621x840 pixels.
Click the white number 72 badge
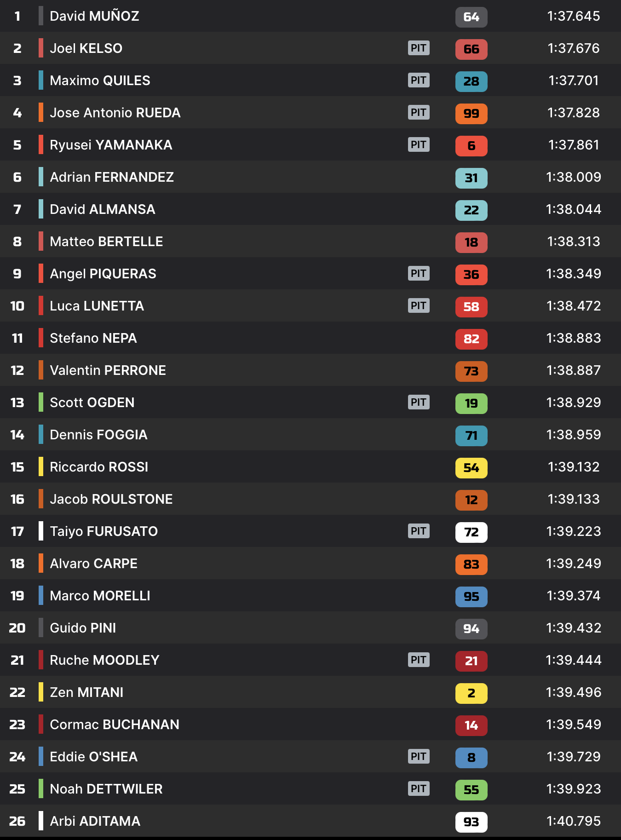[471, 532]
